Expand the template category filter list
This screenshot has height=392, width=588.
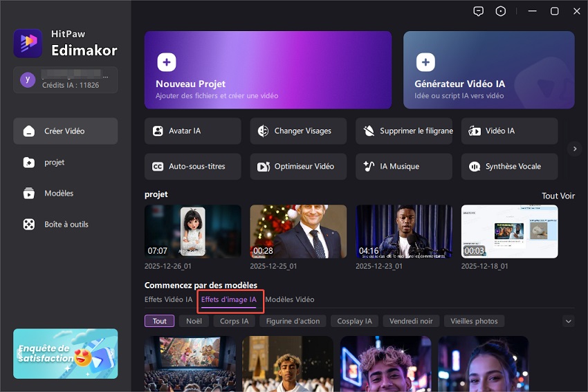(569, 321)
